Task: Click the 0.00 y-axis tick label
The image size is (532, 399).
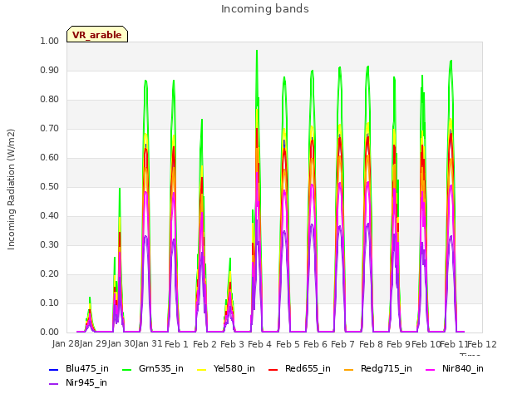Action: (50, 332)
